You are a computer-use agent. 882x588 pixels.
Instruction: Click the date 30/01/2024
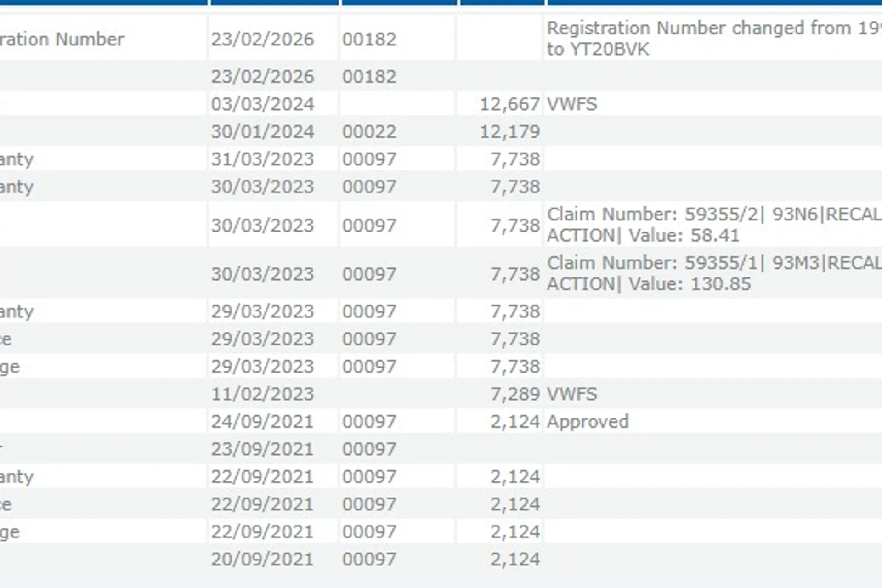pos(262,132)
